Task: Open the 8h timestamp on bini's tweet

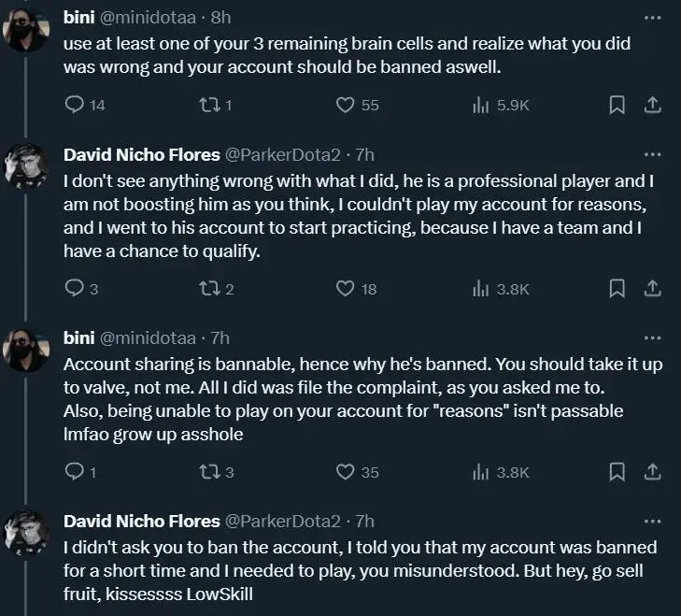Action: coord(222,18)
